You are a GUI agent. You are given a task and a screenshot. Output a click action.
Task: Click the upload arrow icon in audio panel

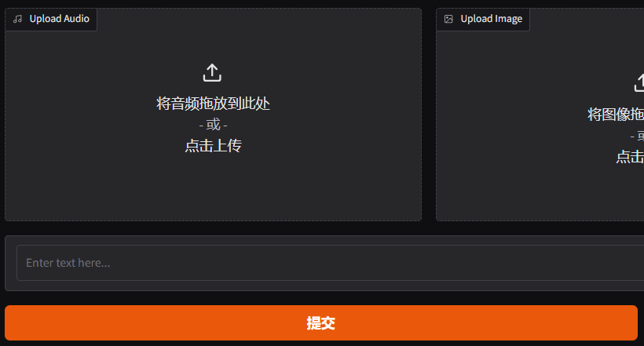click(x=212, y=73)
